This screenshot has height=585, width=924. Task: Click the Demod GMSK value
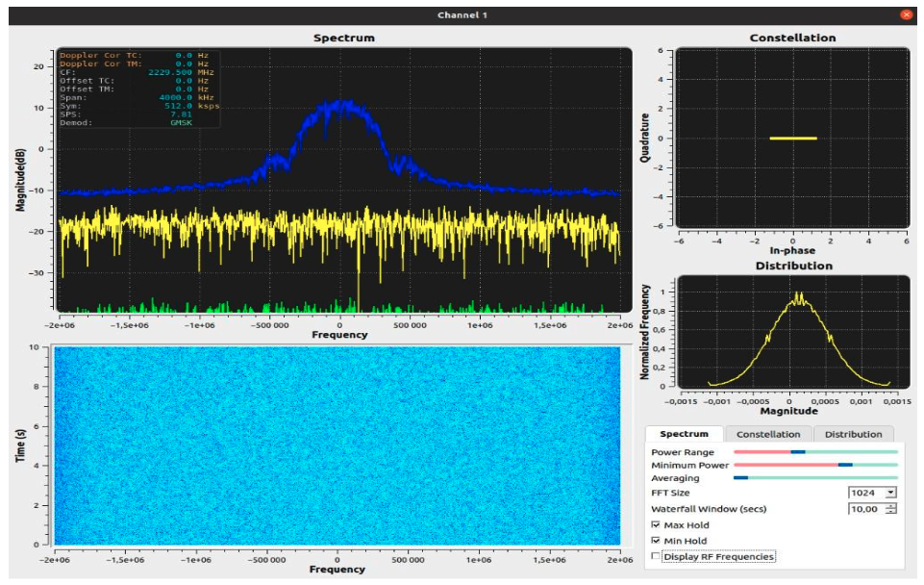click(x=181, y=122)
